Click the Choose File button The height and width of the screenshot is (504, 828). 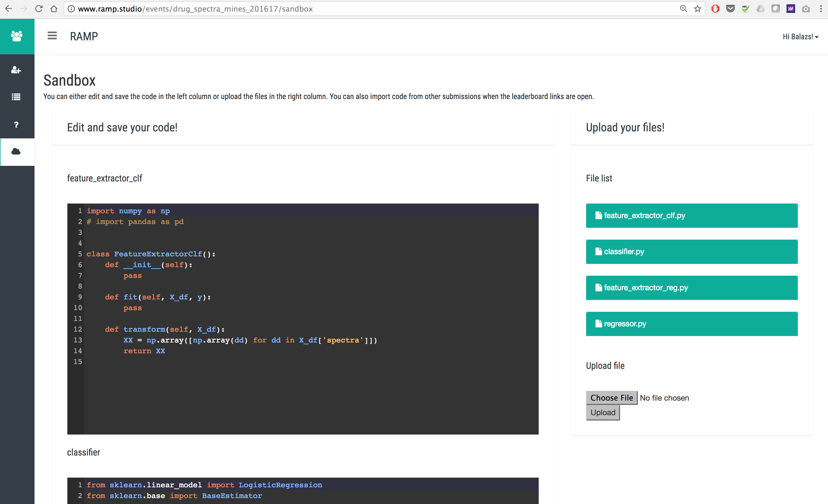tap(611, 398)
